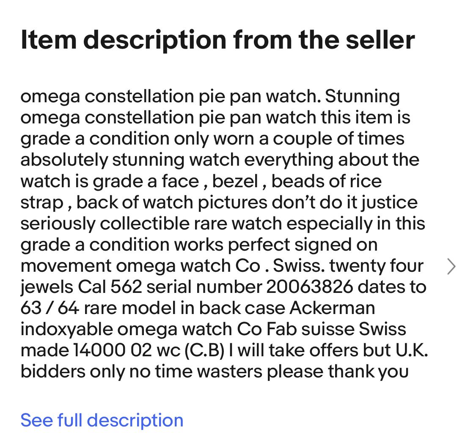
Task: Select the capitalized word Stunning in first line
Action: pos(362,97)
